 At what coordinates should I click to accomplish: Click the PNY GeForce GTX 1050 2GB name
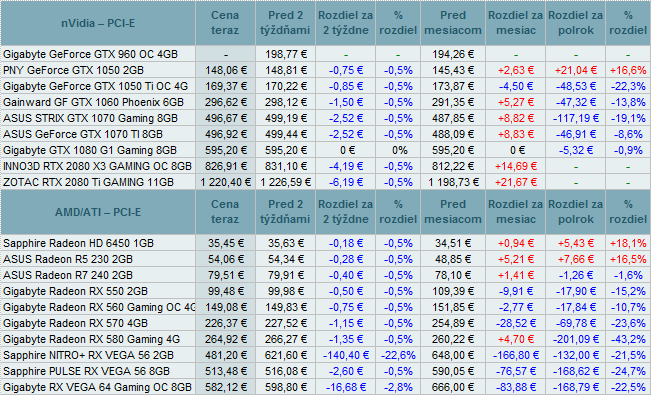(73, 70)
